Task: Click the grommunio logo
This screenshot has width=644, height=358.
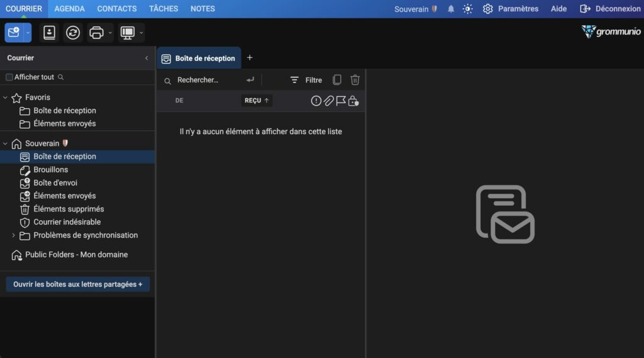Action: [611, 31]
